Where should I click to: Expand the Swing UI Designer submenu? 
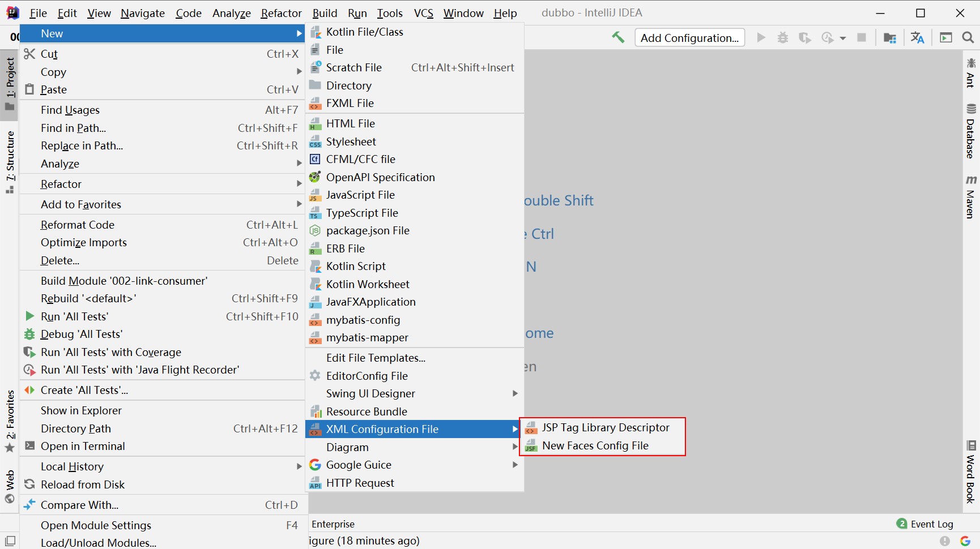(371, 393)
